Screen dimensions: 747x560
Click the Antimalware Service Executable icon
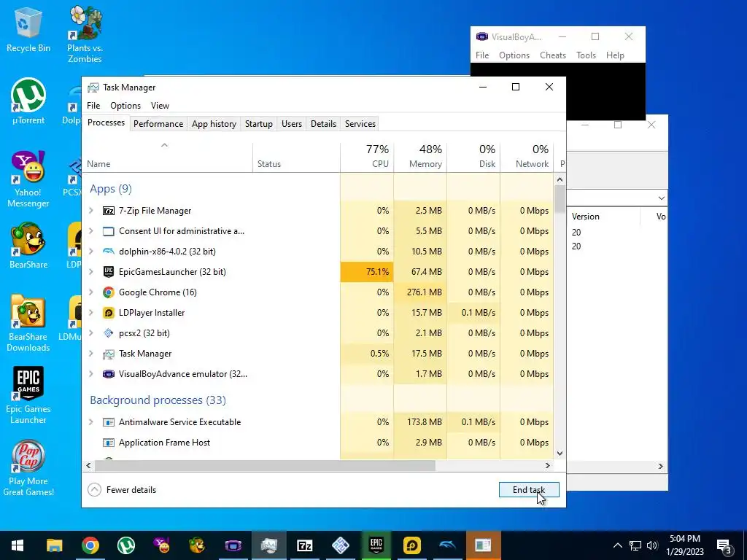click(109, 422)
